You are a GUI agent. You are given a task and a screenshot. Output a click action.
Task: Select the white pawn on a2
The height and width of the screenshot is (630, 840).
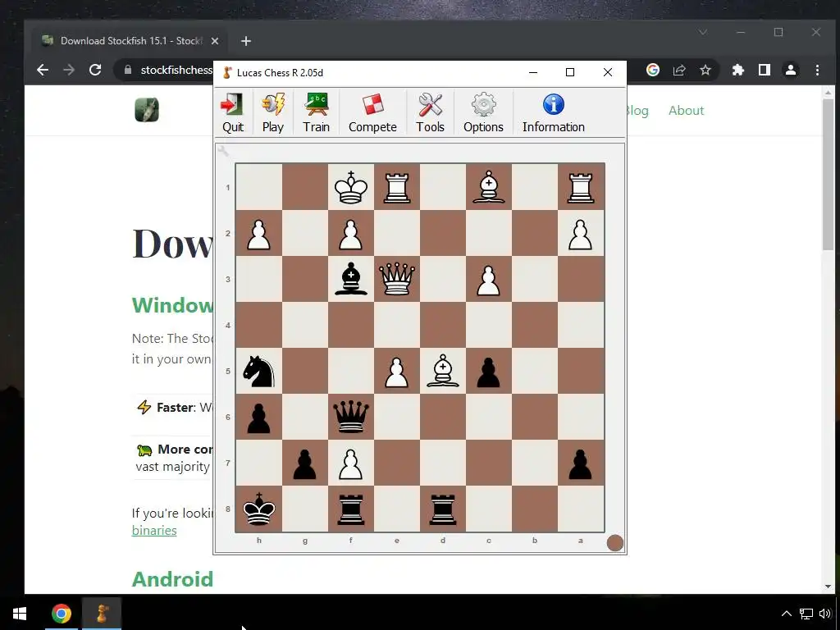click(x=581, y=233)
